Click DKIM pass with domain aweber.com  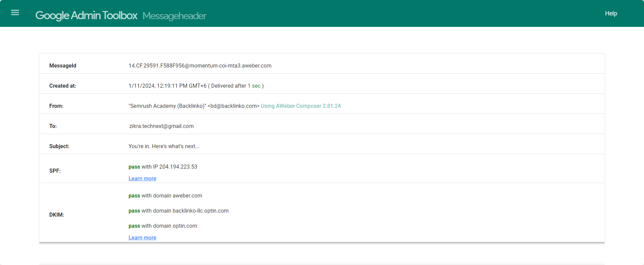(x=165, y=195)
